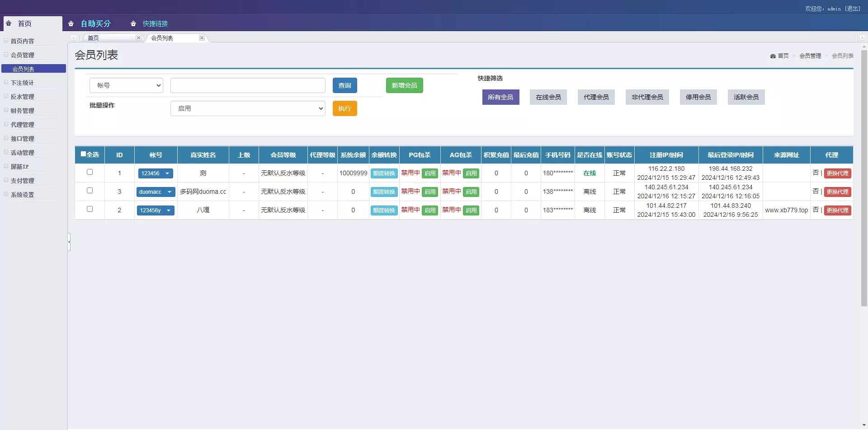The image size is (868, 430).
Task: Click the home icon beside 首页 nav
Action: (9, 23)
